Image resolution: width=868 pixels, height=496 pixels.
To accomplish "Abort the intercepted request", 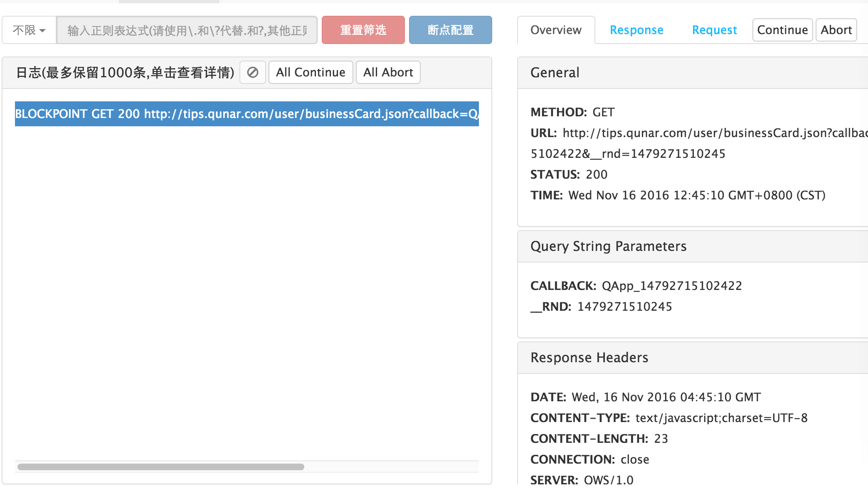I will [x=836, y=30].
